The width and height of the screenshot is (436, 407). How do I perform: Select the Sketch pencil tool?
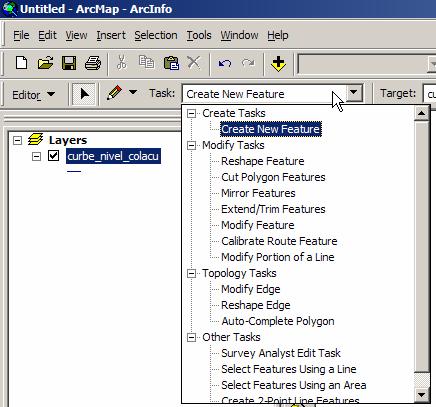point(114,93)
